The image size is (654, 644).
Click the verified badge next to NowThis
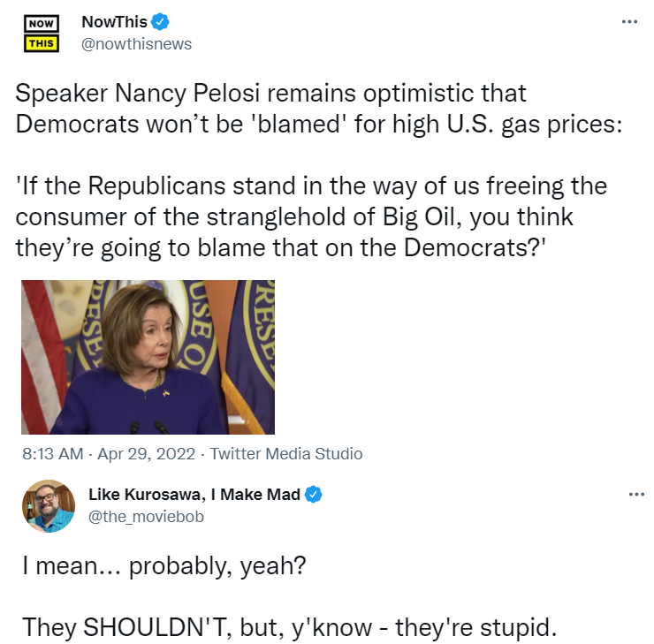[x=160, y=23]
